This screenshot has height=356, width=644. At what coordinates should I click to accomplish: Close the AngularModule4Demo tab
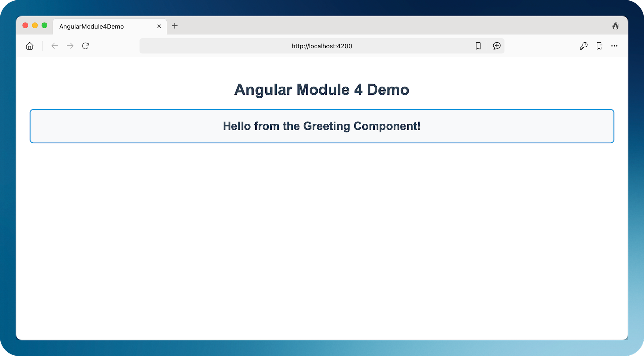pyautogui.click(x=159, y=26)
